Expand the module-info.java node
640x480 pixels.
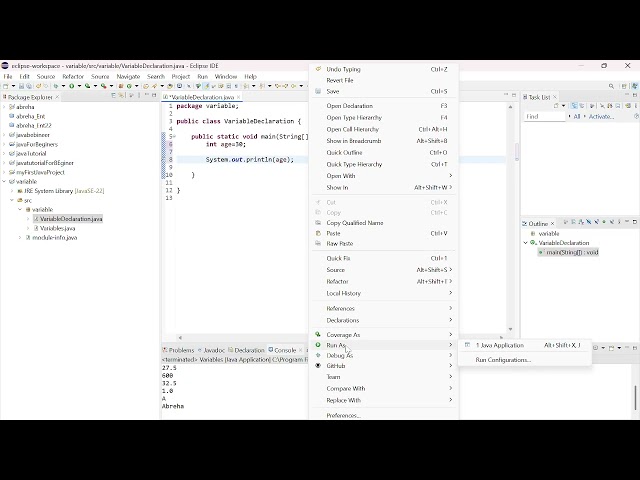pyautogui.click(x=20, y=238)
